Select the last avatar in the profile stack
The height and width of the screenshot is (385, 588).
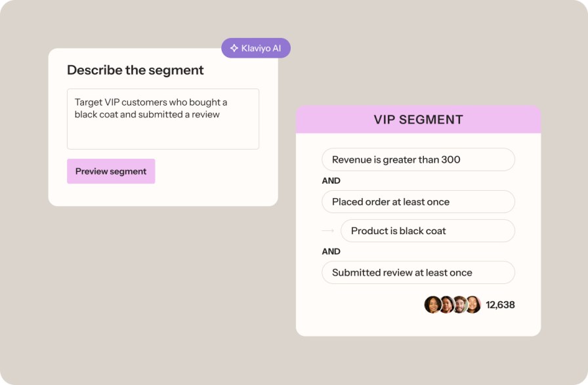[472, 304]
